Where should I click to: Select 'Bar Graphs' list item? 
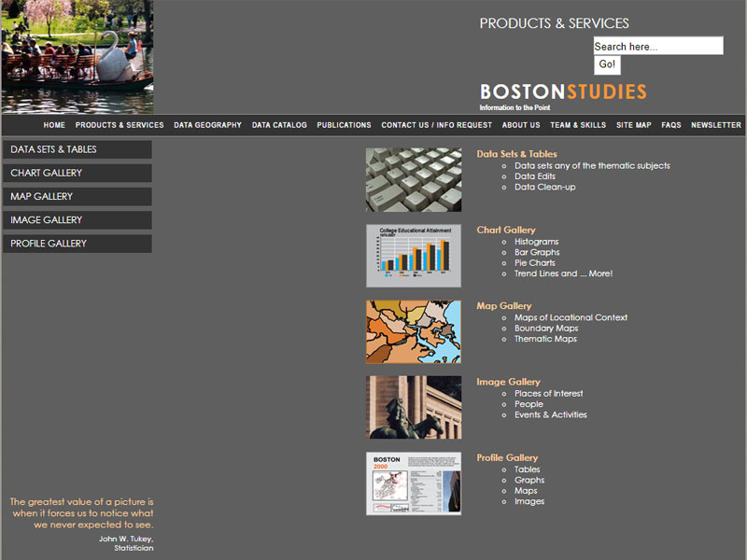click(537, 252)
